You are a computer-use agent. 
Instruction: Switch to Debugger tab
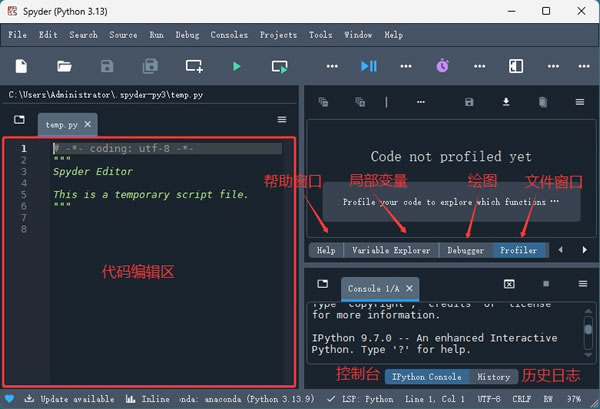click(x=466, y=250)
